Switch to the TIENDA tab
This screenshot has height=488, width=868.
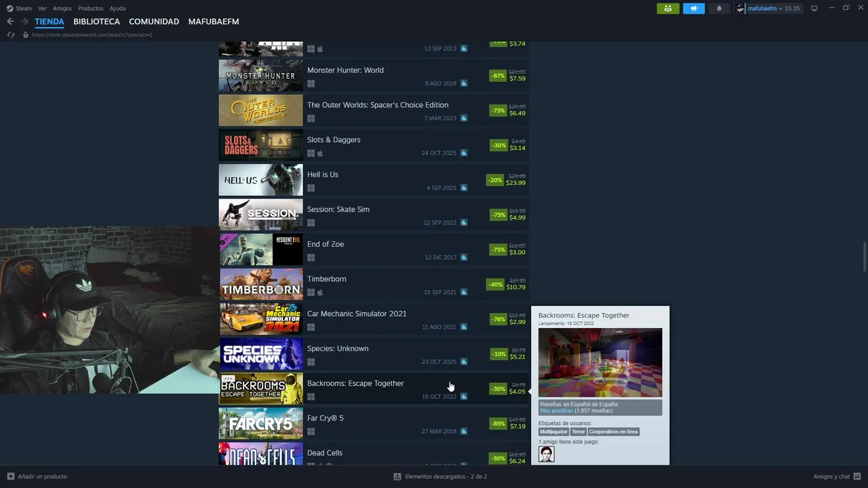click(x=50, y=22)
